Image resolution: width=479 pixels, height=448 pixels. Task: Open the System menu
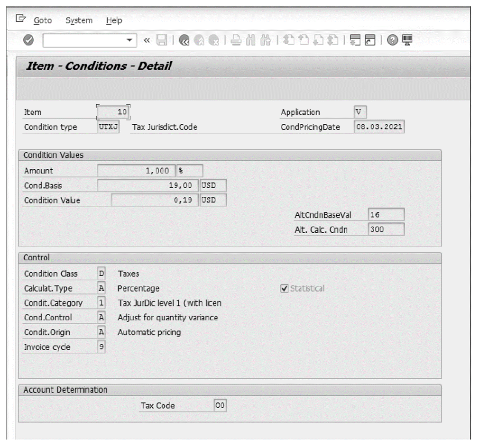tap(78, 20)
